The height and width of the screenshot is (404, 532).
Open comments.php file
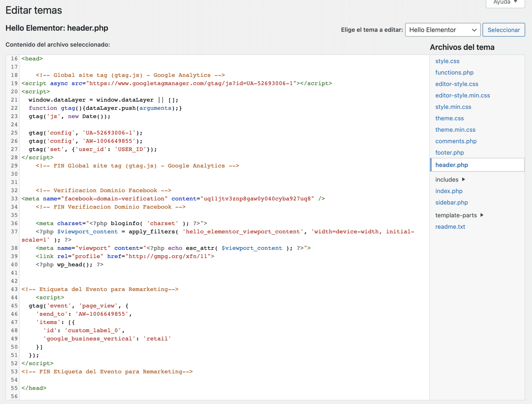click(x=456, y=141)
